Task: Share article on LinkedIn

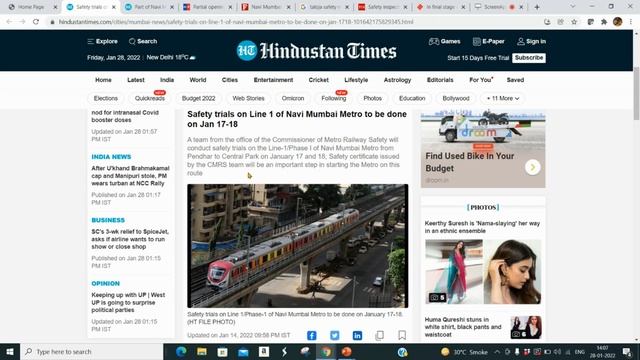Action: 357,336
